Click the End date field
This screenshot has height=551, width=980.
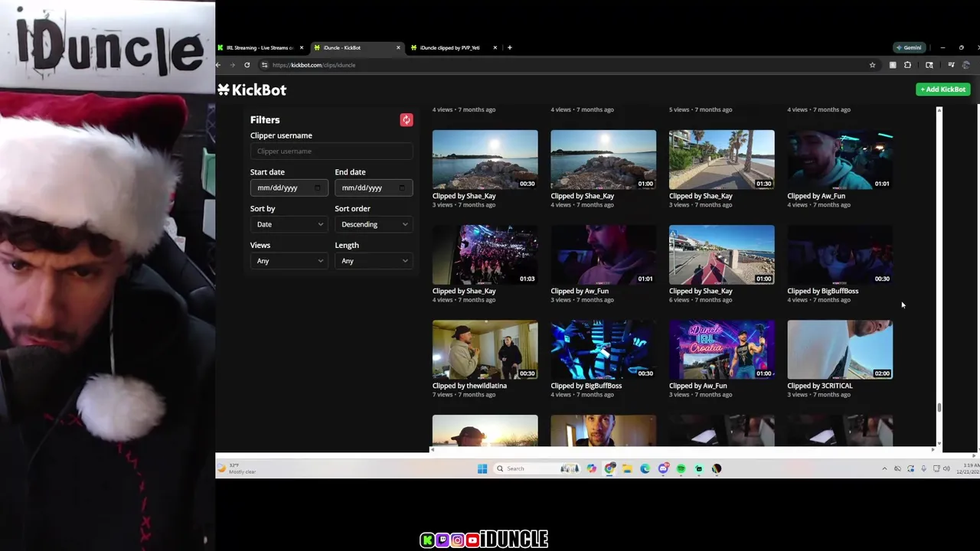(x=374, y=187)
